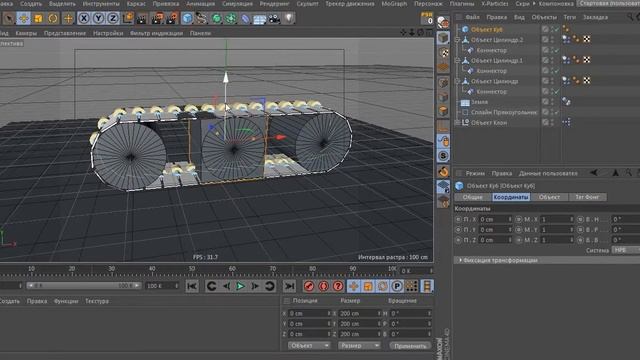This screenshot has width=640, height=360.
Task: Click the Режим menu in attribute manager
Action: 475,173
